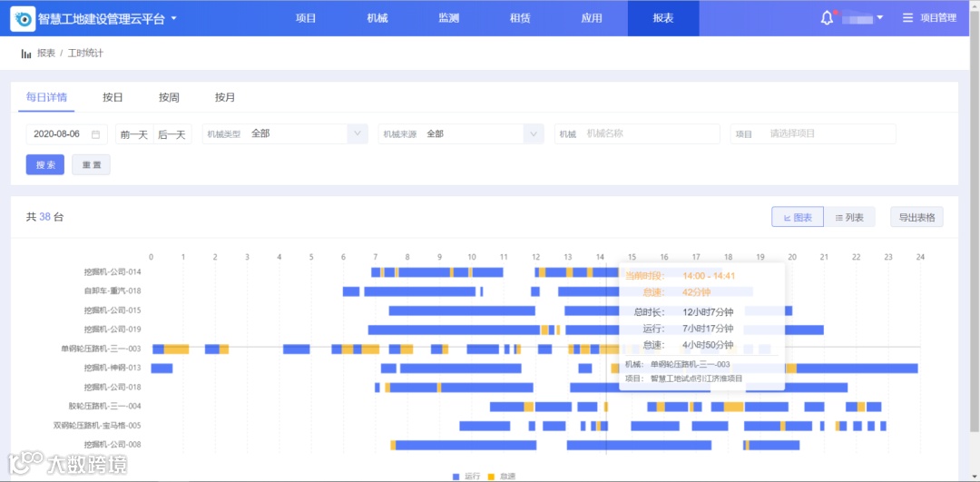The image size is (980, 482).
Task: Switch to 图表 chart view
Action: click(798, 217)
